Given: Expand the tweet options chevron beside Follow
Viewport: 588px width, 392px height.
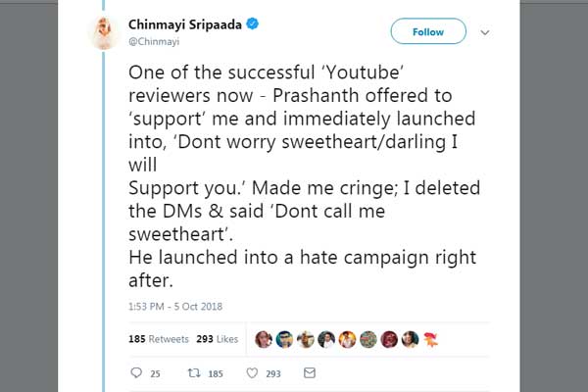Looking at the screenshot, I should [x=485, y=32].
